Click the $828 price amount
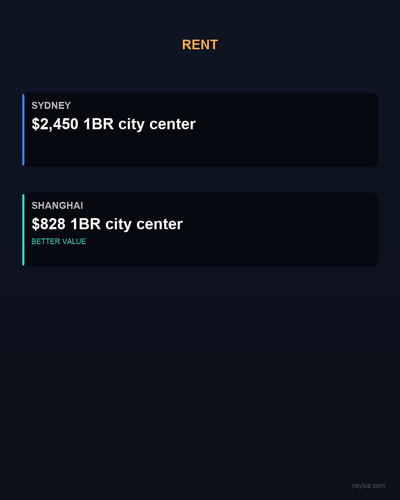The width and height of the screenshot is (400, 500). click(x=48, y=224)
